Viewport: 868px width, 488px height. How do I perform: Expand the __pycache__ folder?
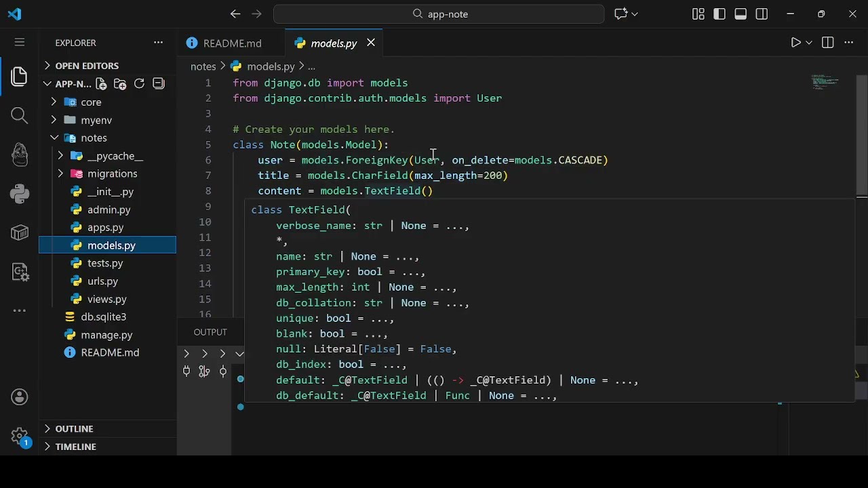tap(60, 156)
